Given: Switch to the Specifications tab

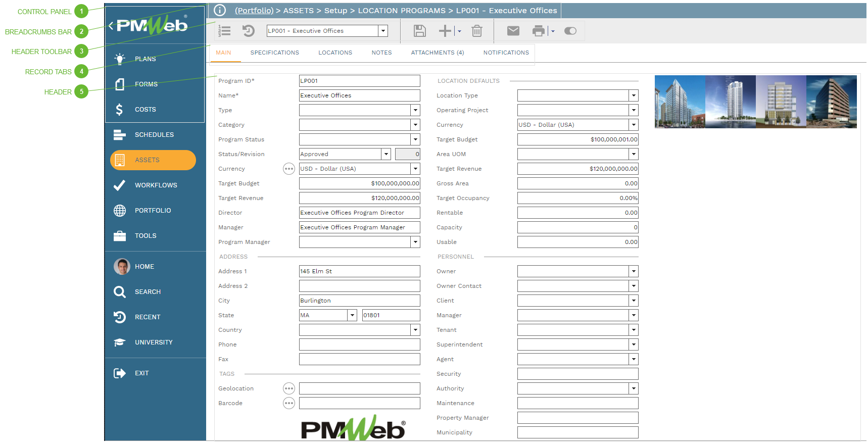Looking at the screenshot, I should coord(274,53).
